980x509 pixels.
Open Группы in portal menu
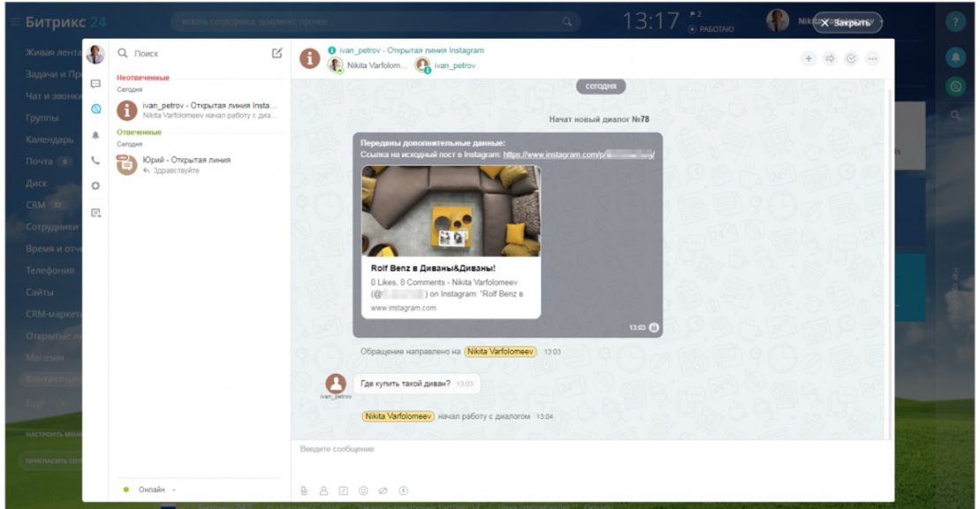pos(41,118)
